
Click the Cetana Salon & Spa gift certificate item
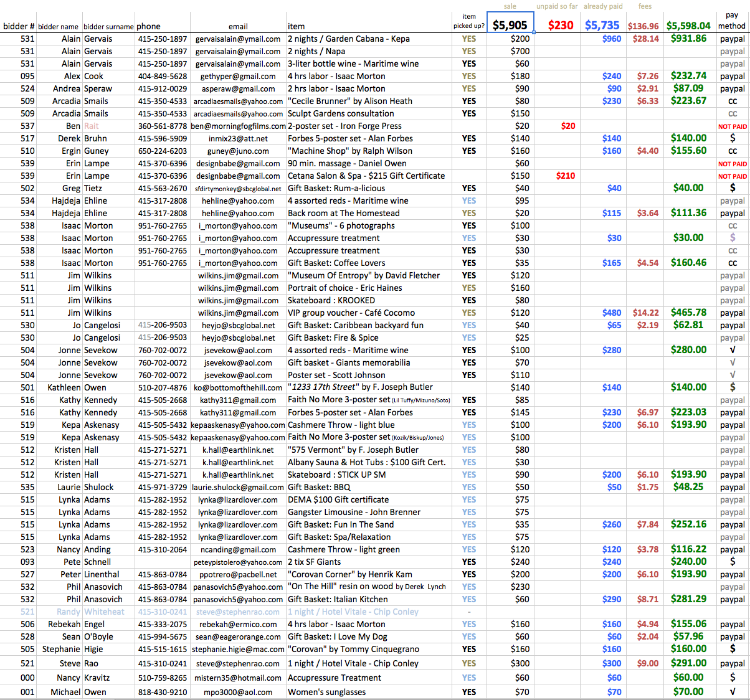click(x=366, y=176)
